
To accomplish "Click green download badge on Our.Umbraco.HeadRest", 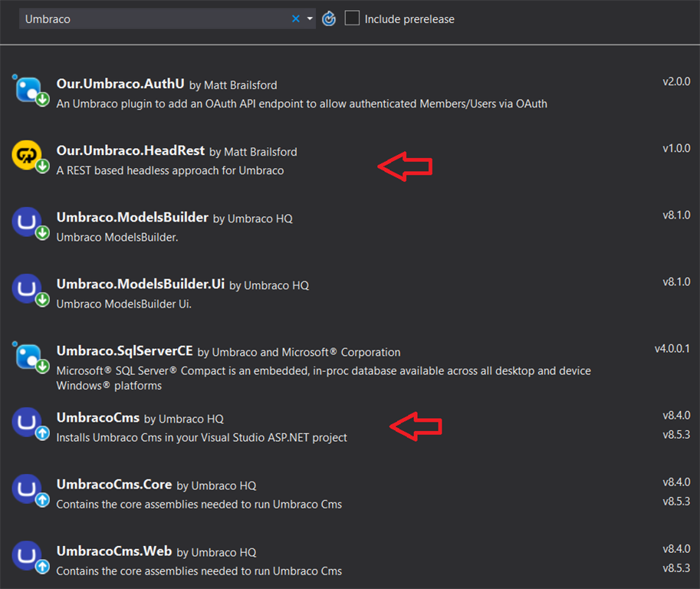I will [x=42, y=166].
